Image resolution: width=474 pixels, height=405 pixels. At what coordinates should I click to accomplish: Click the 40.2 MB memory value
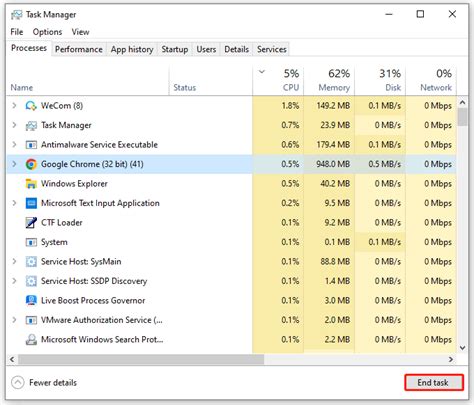point(335,184)
